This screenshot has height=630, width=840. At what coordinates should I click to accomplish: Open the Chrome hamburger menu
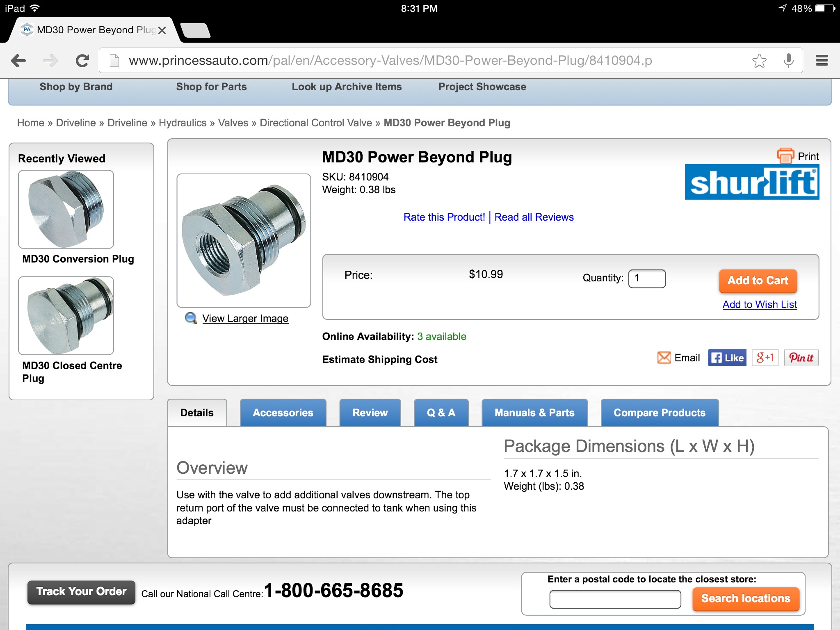coord(822,61)
